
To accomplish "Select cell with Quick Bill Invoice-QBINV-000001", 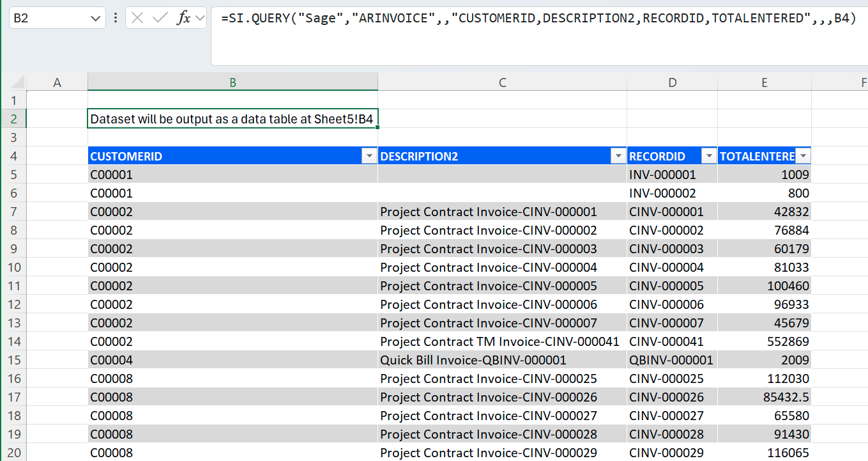I will coord(473,360).
